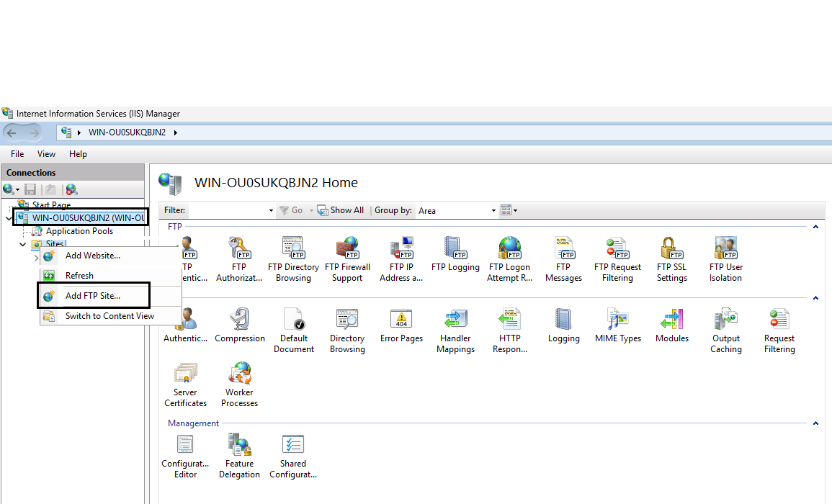Open FTP User Isolation icon
The height and width of the screenshot is (504, 832).
click(x=725, y=251)
